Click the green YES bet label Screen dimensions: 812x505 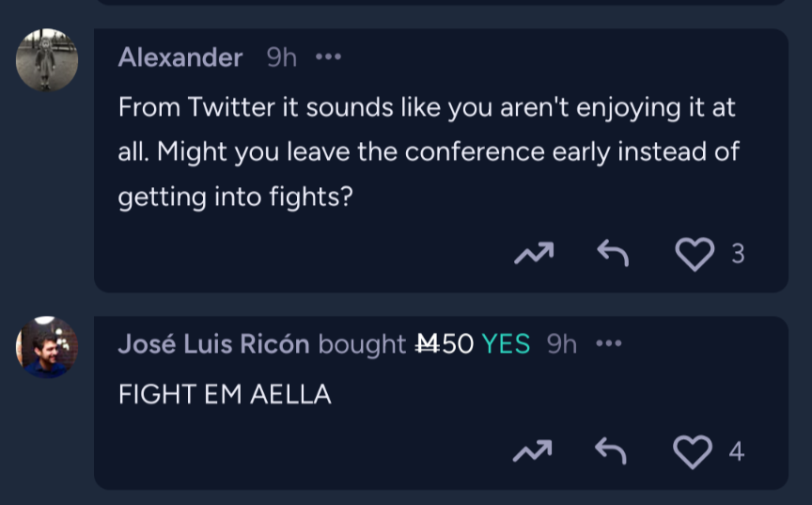(x=506, y=344)
